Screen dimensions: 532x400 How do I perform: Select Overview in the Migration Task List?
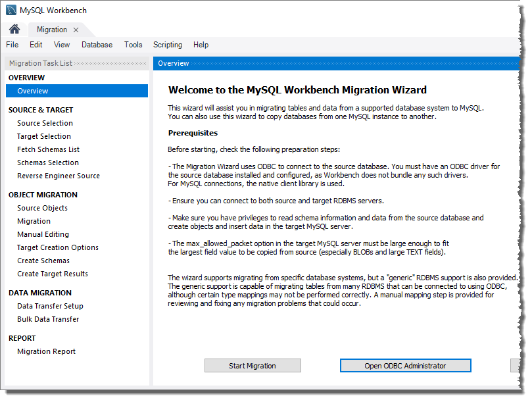point(32,91)
